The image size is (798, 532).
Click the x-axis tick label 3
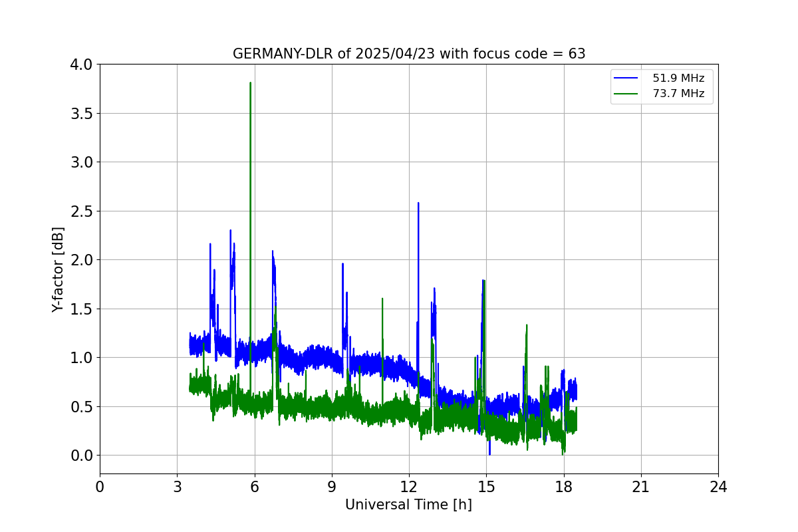tap(177, 487)
